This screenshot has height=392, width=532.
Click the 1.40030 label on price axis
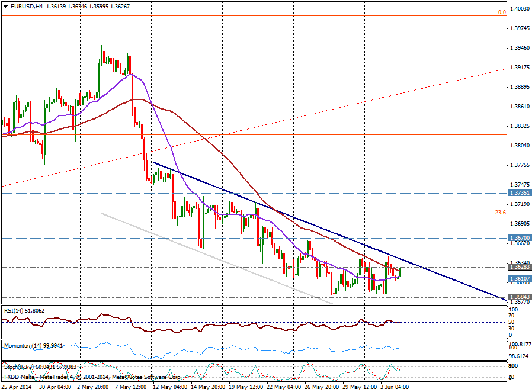coord(519,9)
